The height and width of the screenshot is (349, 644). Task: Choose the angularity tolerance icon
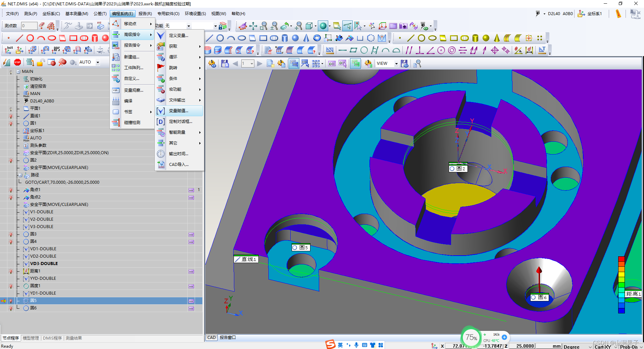click(x=430, y=50)
